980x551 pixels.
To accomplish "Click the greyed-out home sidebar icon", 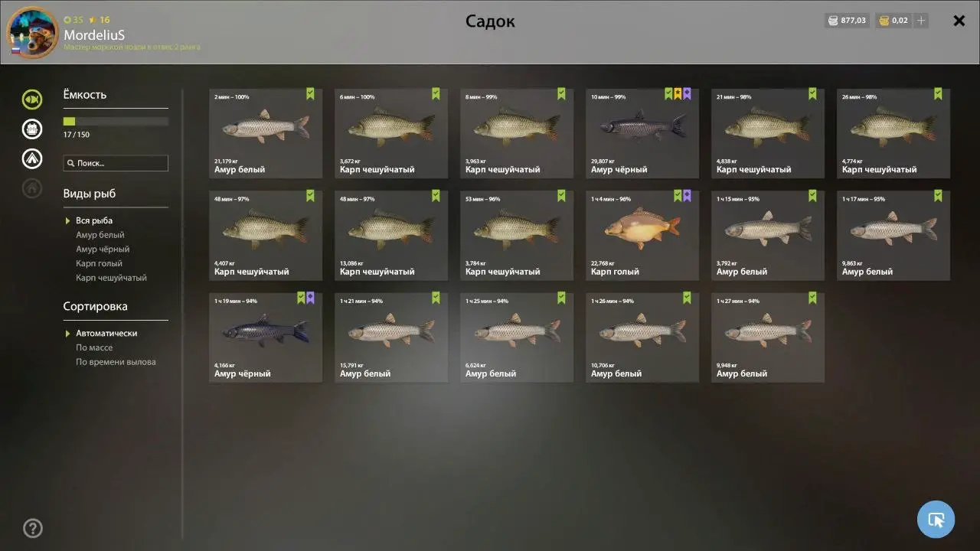I will (32, 188).
